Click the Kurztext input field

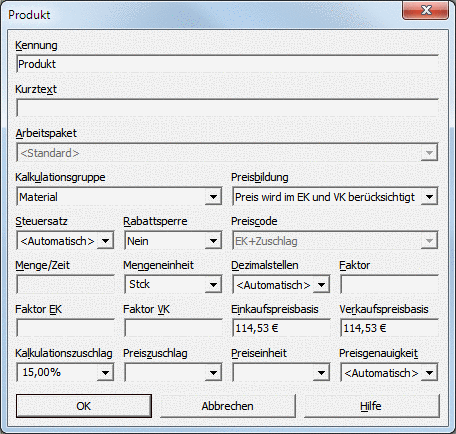[x=227, y=108]
